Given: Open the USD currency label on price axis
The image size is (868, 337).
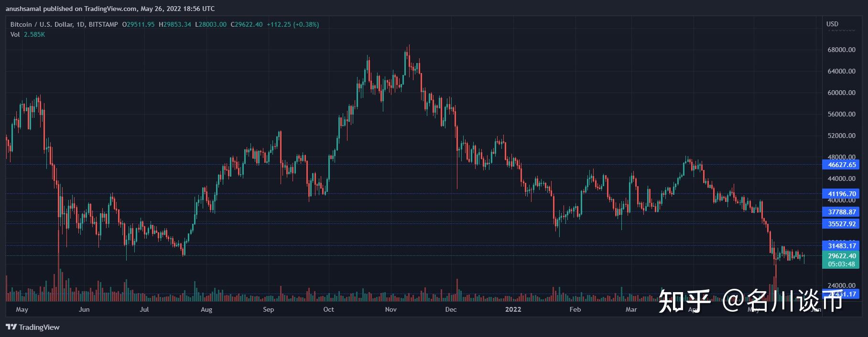Looking at the screenshot, I should pyautogui.click(x=832, y=24).
